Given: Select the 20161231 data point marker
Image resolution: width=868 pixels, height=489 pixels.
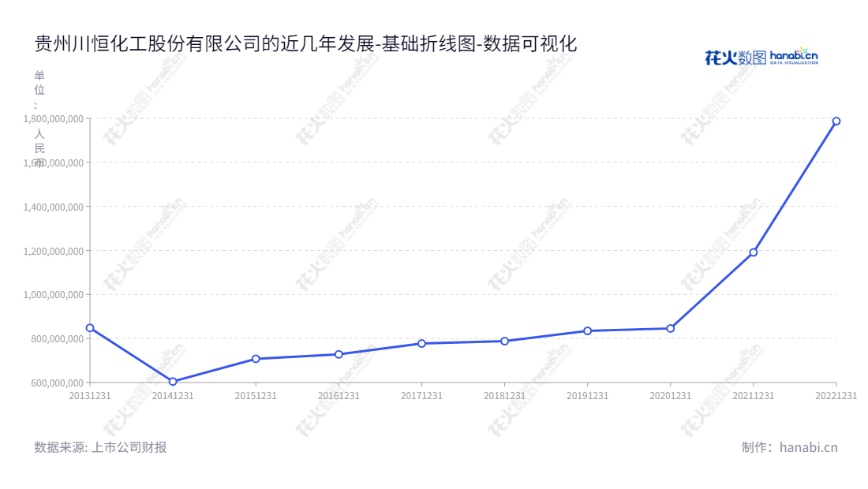Looking at the screenshot, I should (339, 355).
